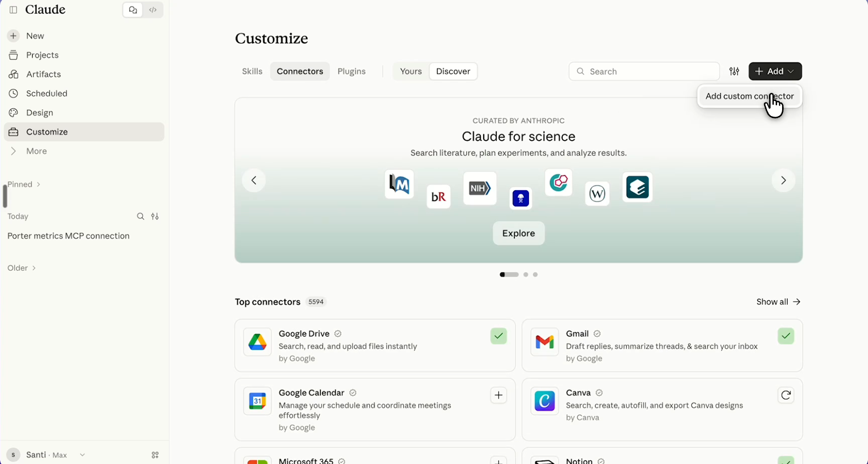Viewport: 868px width, 464px height.
Task: Go to previous carousel slide
Action: pos(254,180)
